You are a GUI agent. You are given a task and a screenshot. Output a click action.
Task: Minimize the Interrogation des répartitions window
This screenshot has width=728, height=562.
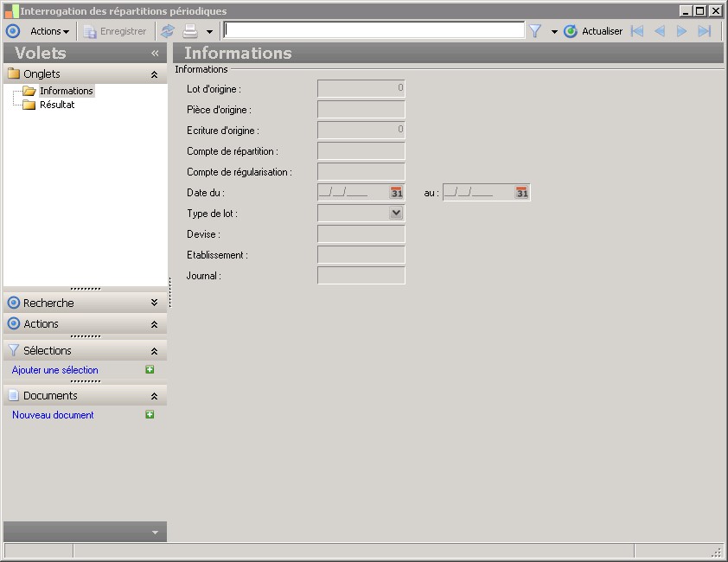click(x=686, y=10)
